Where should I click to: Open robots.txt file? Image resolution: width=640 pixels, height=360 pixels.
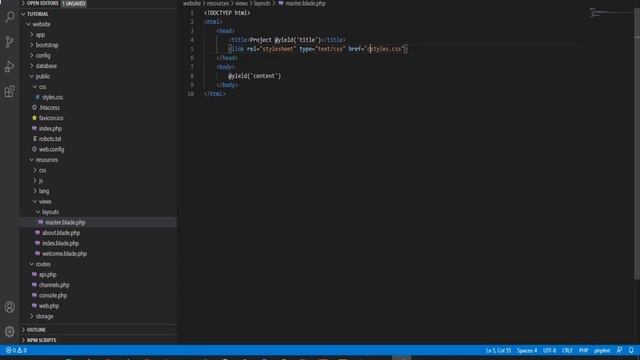click(50, 139)
